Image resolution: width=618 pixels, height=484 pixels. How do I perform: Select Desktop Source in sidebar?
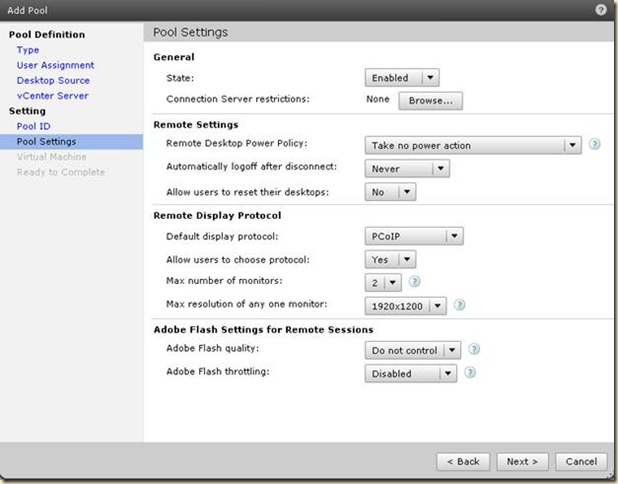53,80
